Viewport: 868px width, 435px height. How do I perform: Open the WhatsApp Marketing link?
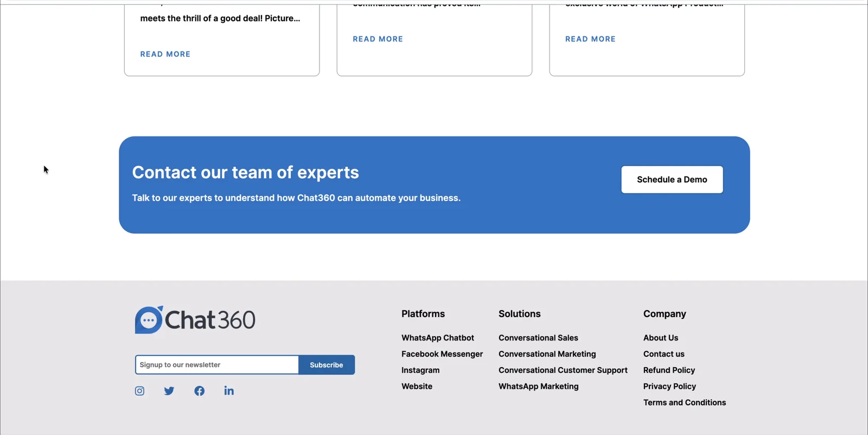(x=539, y=387)
